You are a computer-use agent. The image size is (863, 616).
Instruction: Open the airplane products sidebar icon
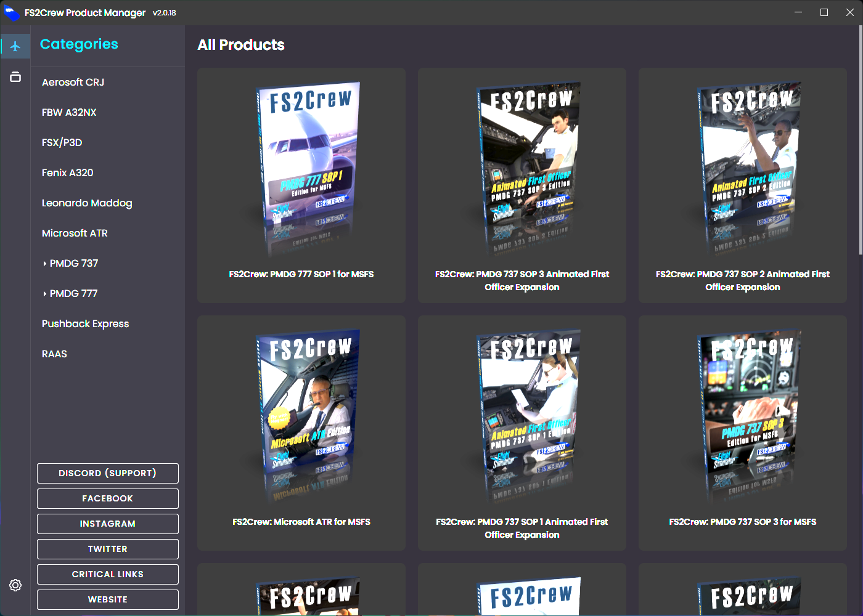[15, 46]
